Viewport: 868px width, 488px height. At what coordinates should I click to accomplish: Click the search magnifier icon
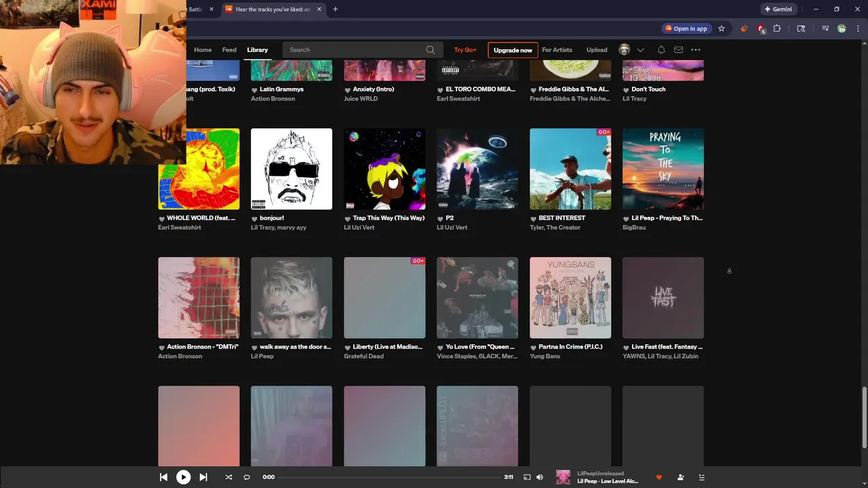click(431, 49)
